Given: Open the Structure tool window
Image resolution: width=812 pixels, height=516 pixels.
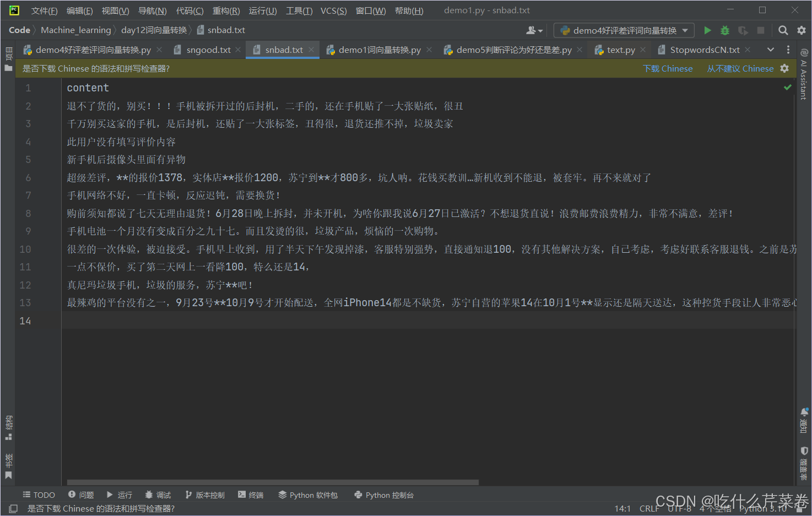Looking at the screenshot, I should coord(8,428).
